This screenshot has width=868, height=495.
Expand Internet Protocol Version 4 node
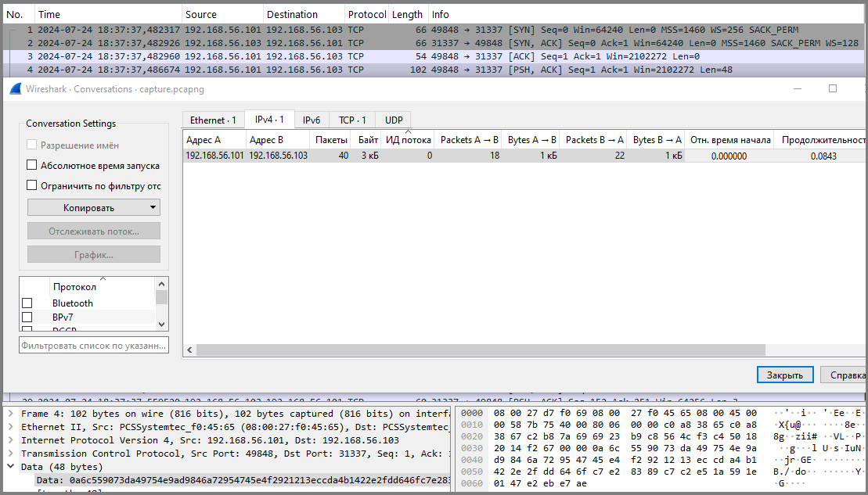(10, 440)
